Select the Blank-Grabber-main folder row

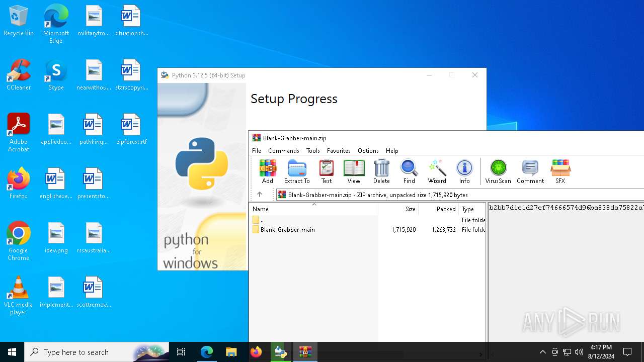pos(368,230)
